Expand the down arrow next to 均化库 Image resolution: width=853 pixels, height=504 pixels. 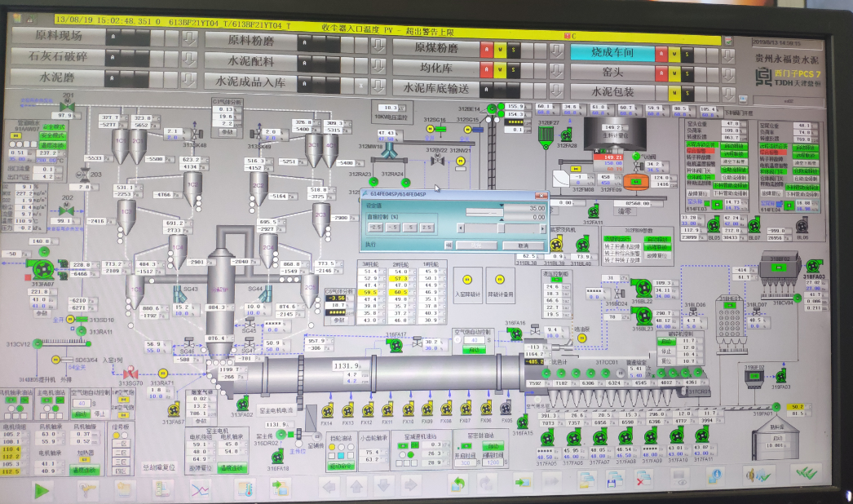tap(557, 69)
